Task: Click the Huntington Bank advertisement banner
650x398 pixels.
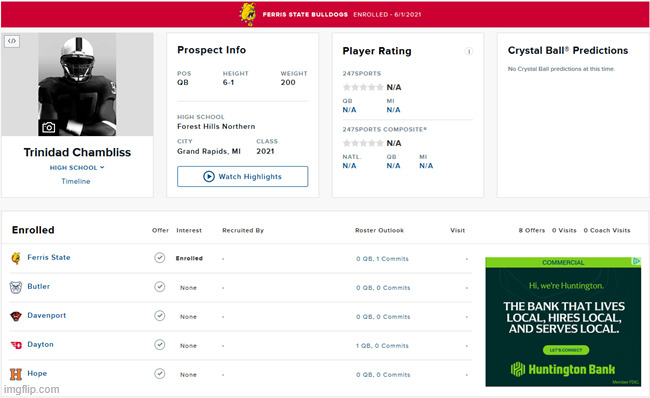Action: (x=563, y=322)
